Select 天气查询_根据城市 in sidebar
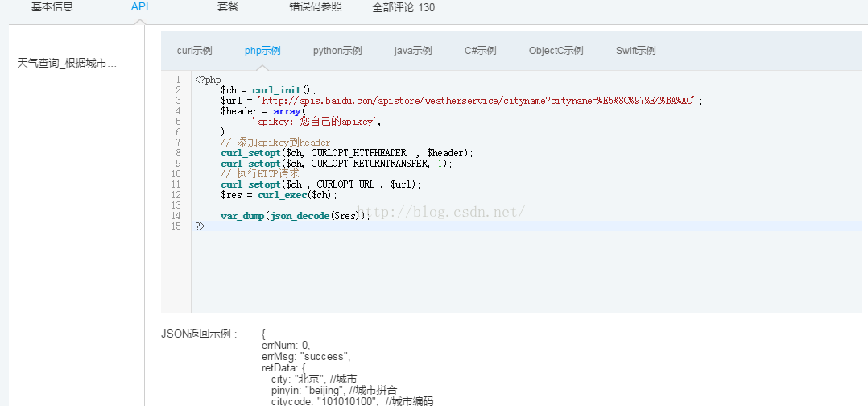 tap(67, 63)
